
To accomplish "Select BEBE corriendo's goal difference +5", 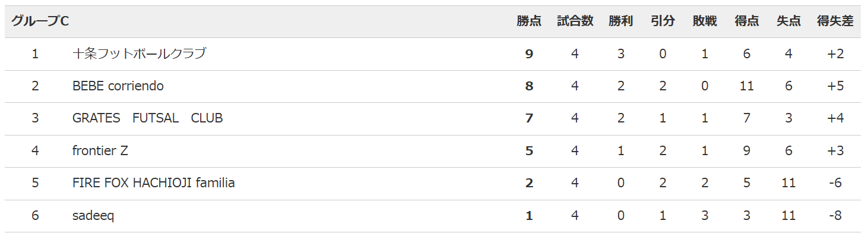I will click(x=835, y=86).
